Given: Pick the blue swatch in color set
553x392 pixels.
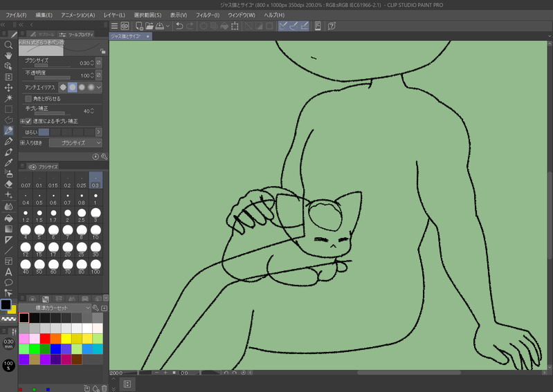Looking at the screenshot, I should 56,349.
